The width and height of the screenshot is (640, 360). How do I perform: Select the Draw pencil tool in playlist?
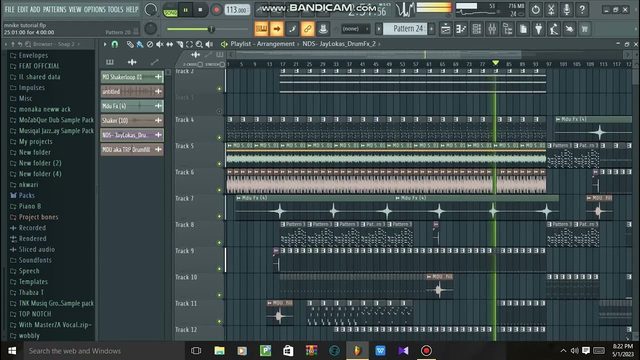point(130,44)
